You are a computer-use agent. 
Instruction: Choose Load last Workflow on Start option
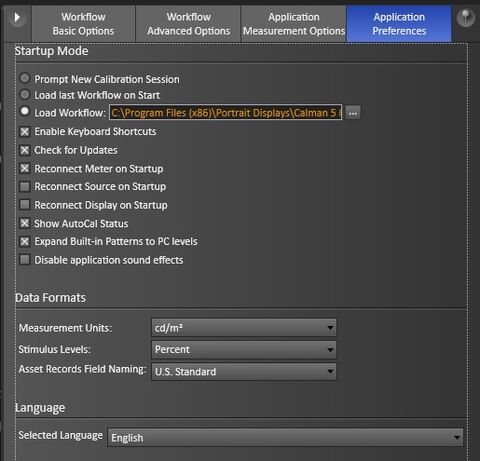coord(25,95)
